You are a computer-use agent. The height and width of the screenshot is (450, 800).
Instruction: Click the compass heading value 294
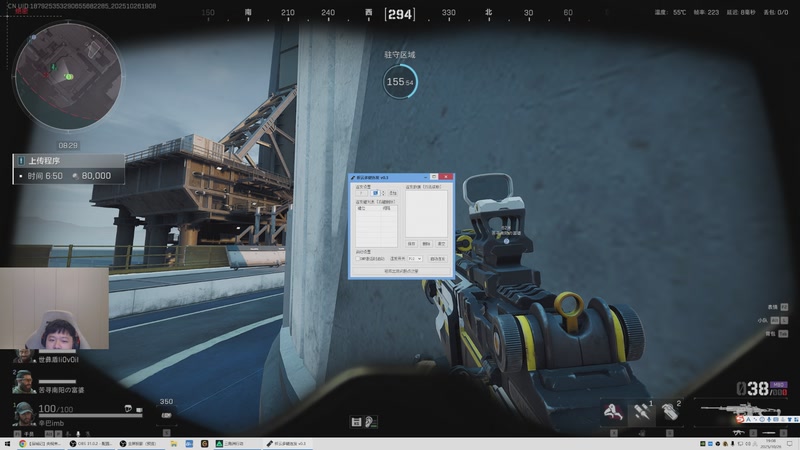[399, 14]
